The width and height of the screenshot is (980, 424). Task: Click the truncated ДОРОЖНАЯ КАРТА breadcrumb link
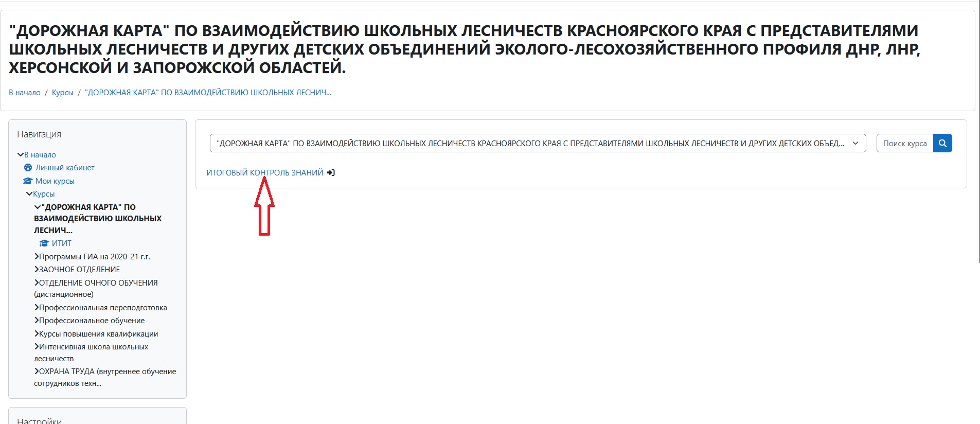208,93
